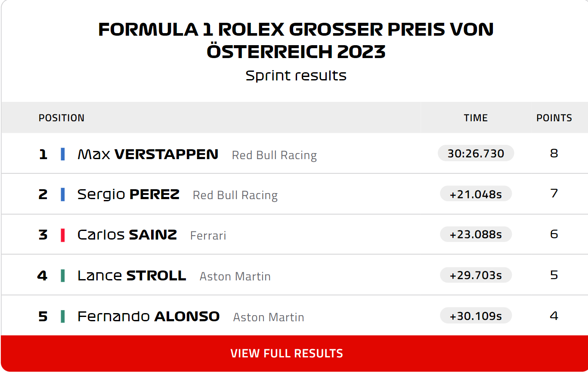Click the 30:26.730 winning time badge

476,154
